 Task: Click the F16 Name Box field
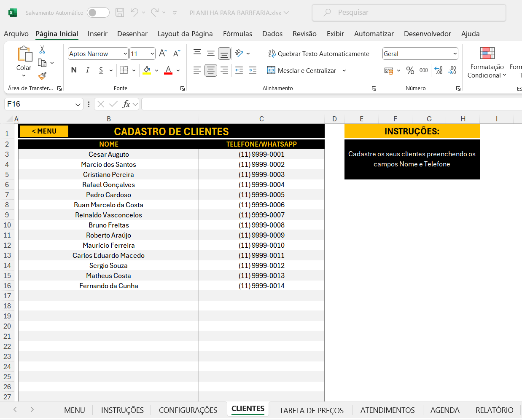39,104
